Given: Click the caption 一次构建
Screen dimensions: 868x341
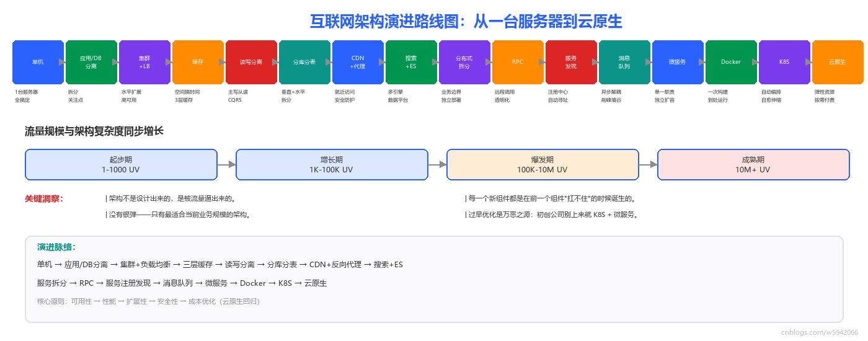Looking at the screenshot, I should click(x=718, y=92).
